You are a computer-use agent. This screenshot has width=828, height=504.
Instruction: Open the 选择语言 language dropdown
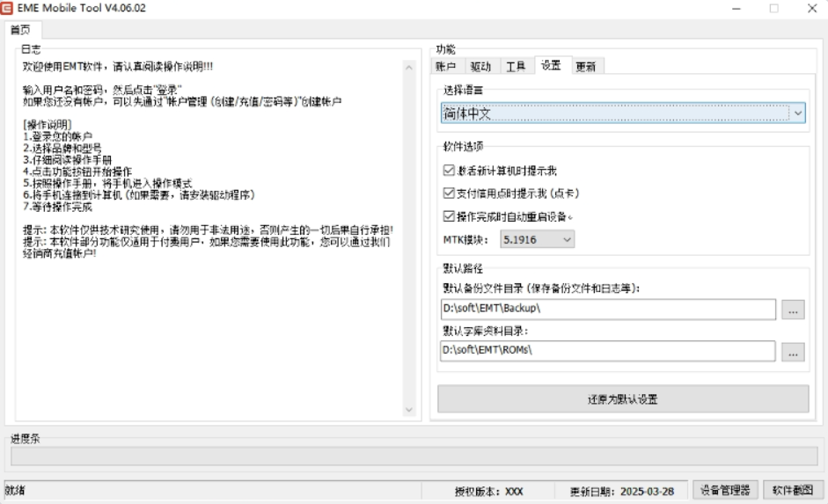(x=623, y=113)
